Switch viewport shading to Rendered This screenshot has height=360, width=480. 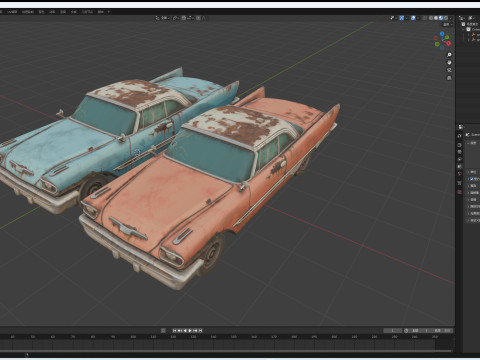click(446, 18)
